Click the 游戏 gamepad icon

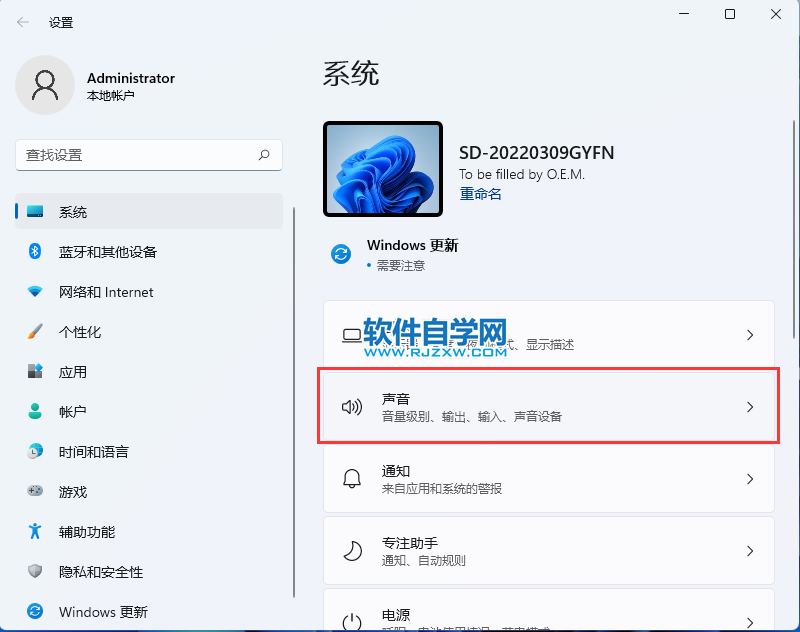(x=35, y=491)
